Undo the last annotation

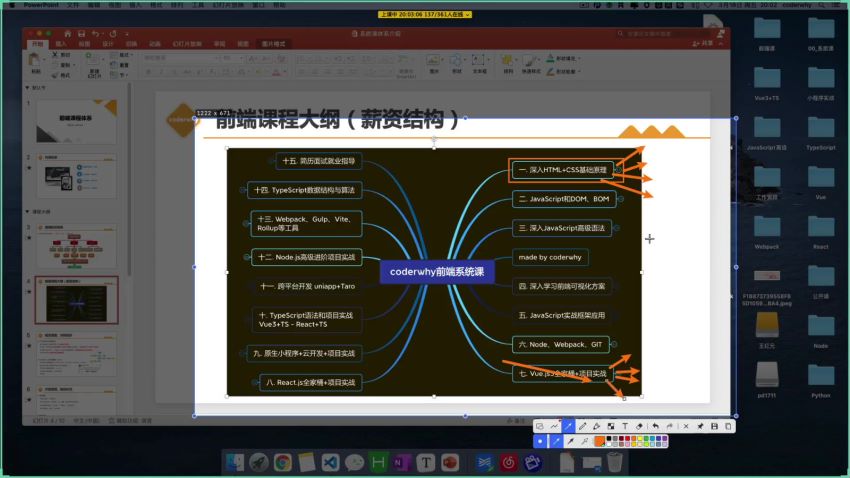pos(656,426)
